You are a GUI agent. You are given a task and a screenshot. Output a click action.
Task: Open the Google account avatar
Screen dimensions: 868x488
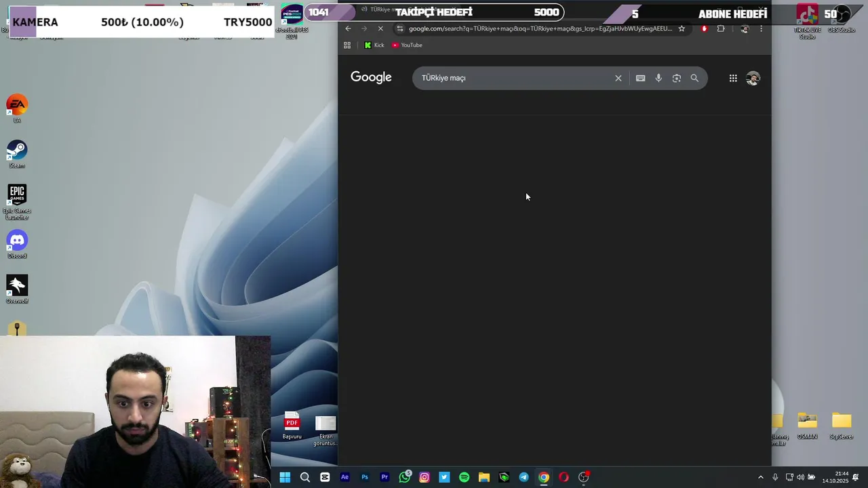tap(753, 78)
